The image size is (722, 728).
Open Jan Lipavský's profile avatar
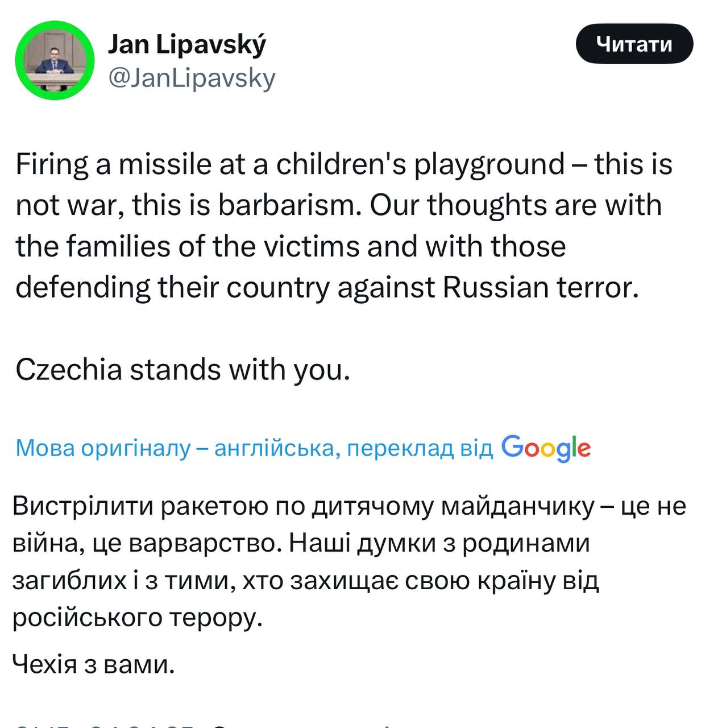(x=55, y=61)
